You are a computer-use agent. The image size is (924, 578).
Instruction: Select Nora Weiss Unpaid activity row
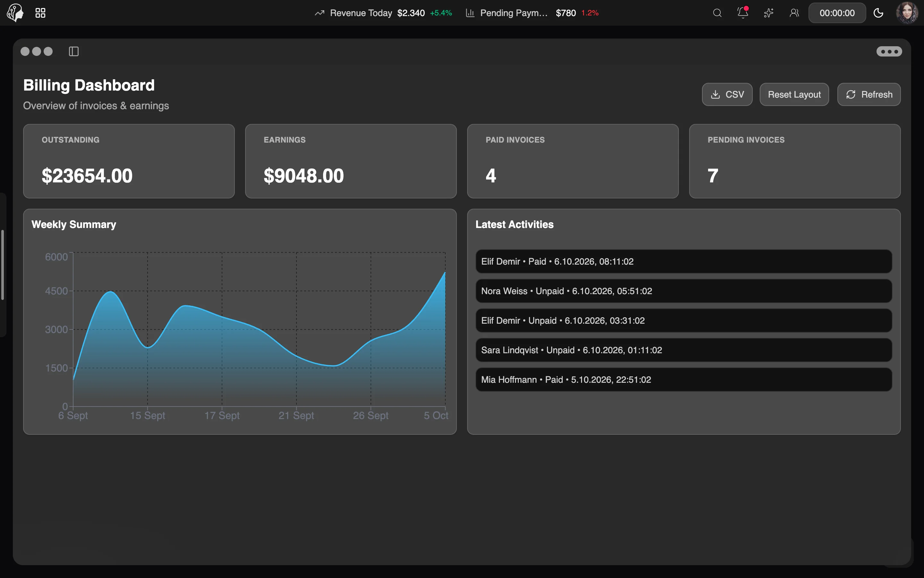683,291
